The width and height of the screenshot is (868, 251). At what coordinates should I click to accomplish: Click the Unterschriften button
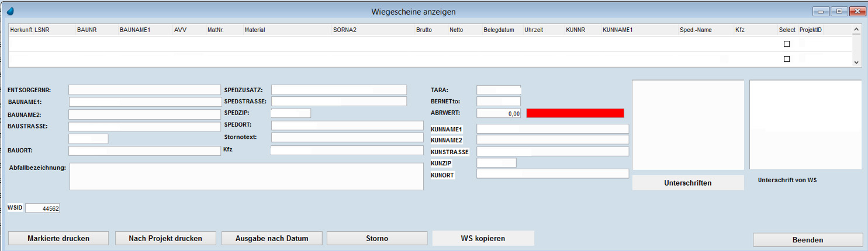click(687, 183)
